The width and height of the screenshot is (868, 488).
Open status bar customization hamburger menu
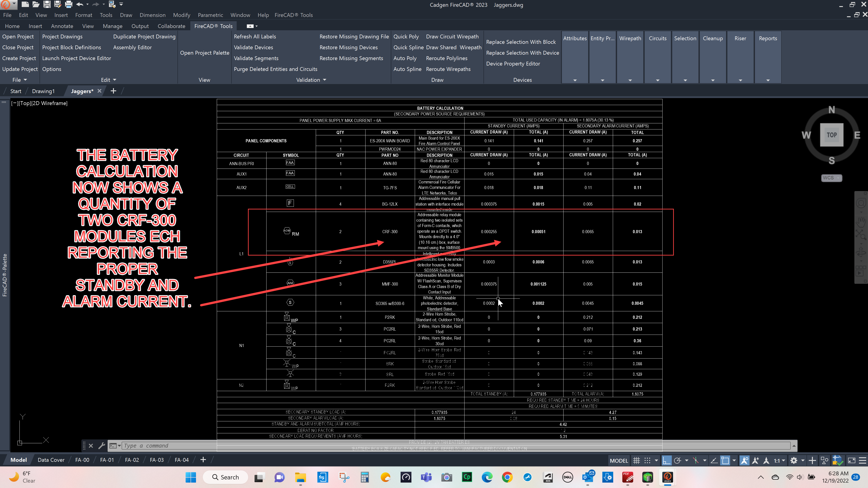(x=863, y=460)
